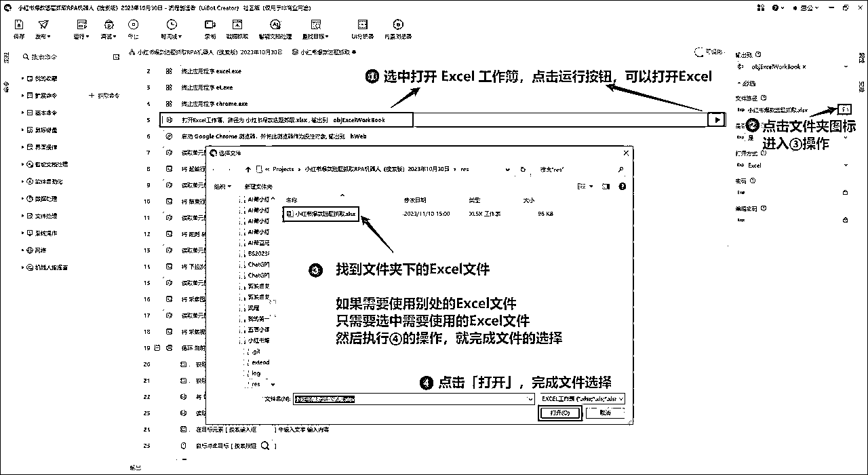Click the lock icon beside 编辑密码

(x=846, y=220)
